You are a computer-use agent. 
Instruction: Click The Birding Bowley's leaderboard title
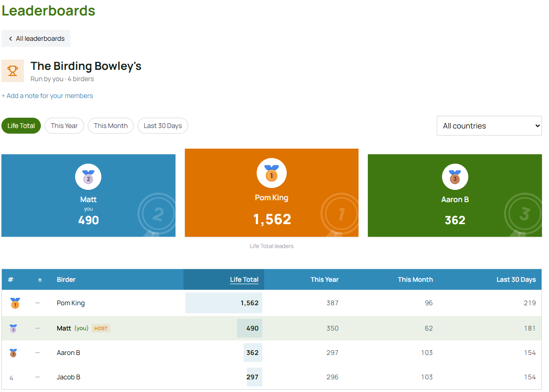click(86, 66)
